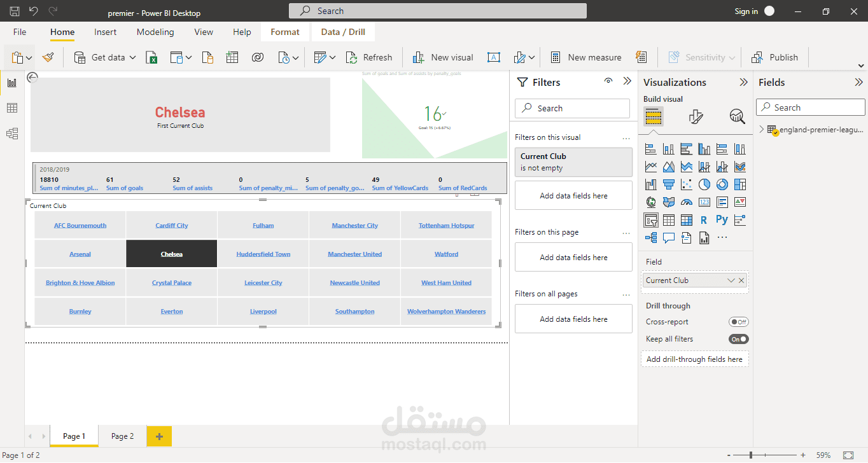Collapse the Filters pane
Viewport: 868px width, 463px height.
(x=627, y=81)
